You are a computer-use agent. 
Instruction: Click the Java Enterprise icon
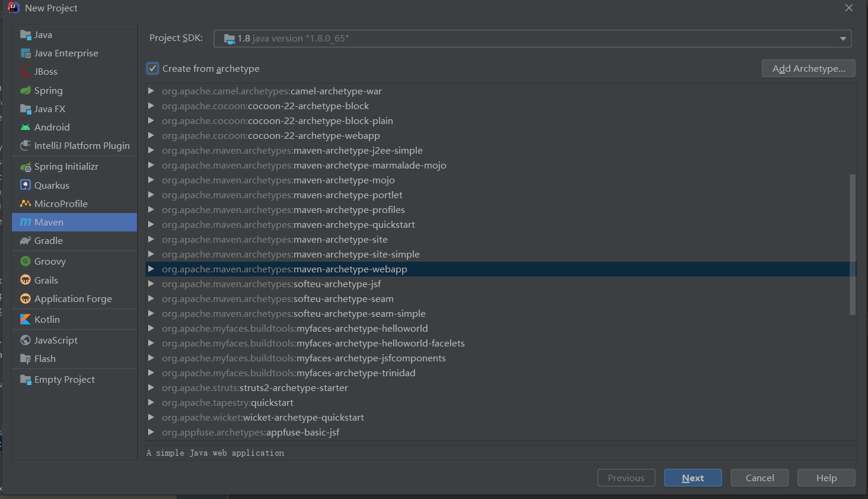click(x=25, y=53)
